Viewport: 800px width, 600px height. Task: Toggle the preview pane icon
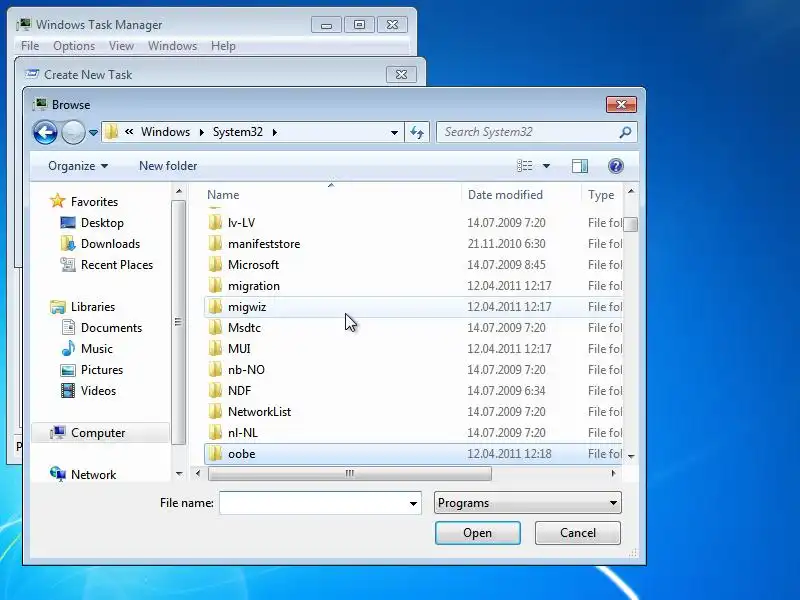[580, 166]
